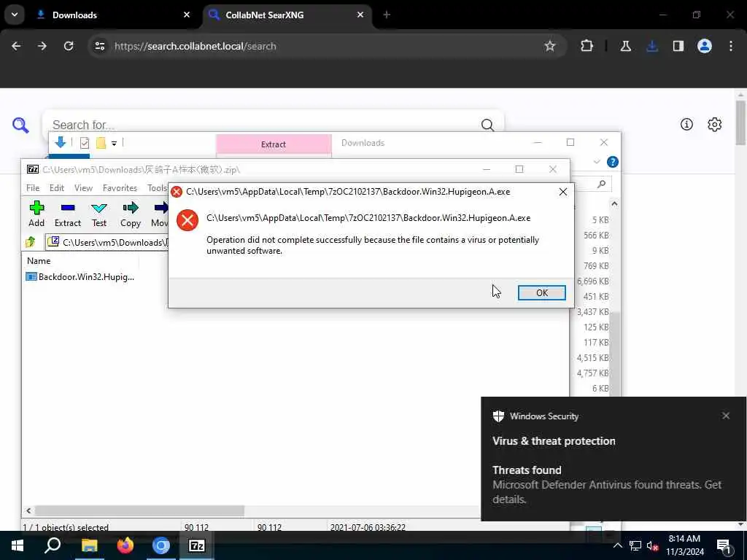Open the Threats found notification details
747x560 pixels.
click(606, 484)
